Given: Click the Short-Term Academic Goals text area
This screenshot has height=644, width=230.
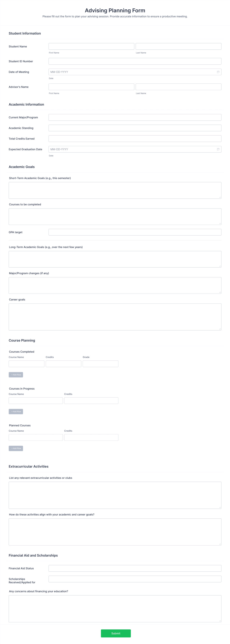Looking at the screenshot, I should tap(115, 190).
